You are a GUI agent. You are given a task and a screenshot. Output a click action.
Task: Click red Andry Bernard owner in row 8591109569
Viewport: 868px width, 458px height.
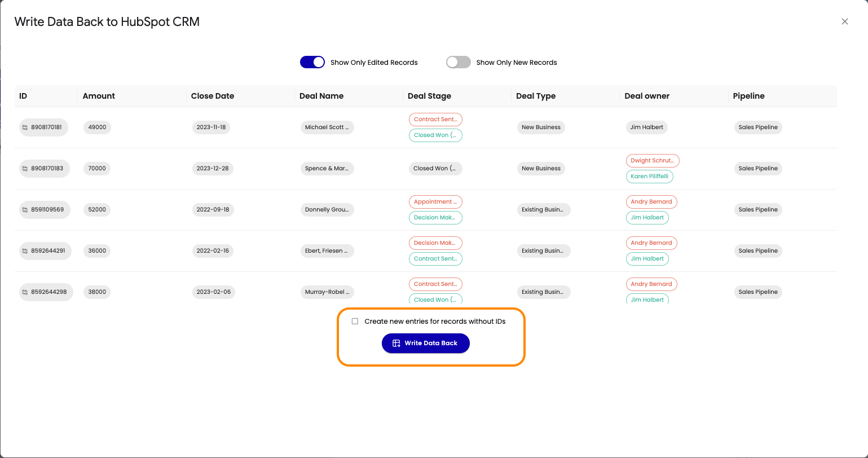click(x=651, y=202)
